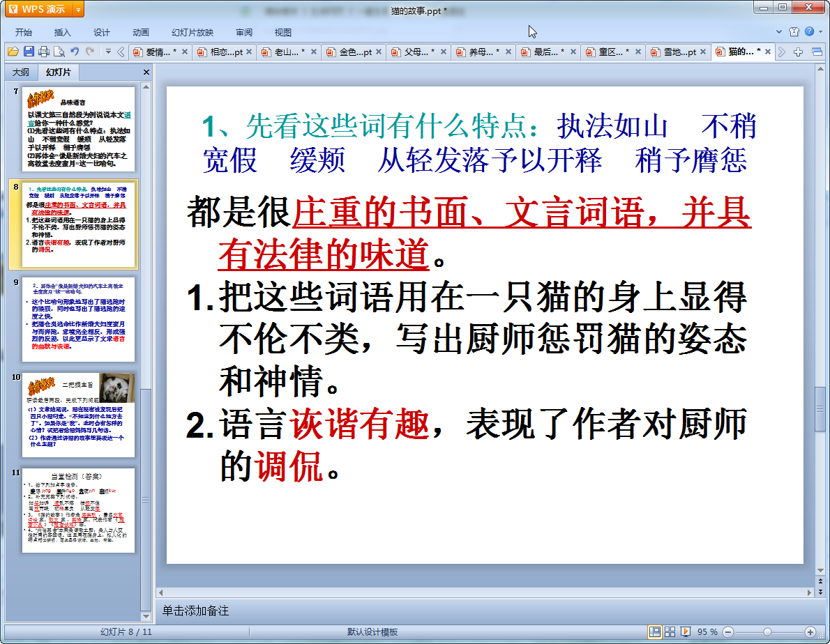830x644 pixels.
Task: Switch to the 养母... document tab
Action: (482, 52)
